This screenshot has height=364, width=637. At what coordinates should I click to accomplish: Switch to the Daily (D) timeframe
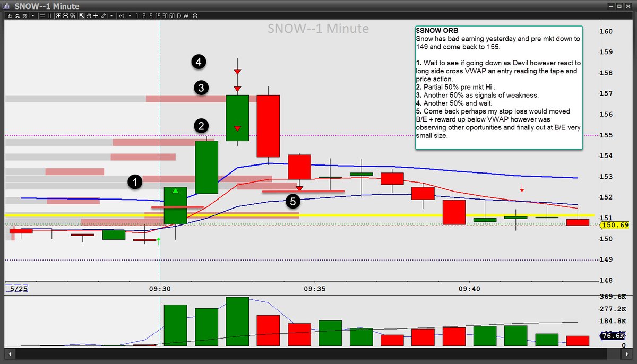point(179,16)
